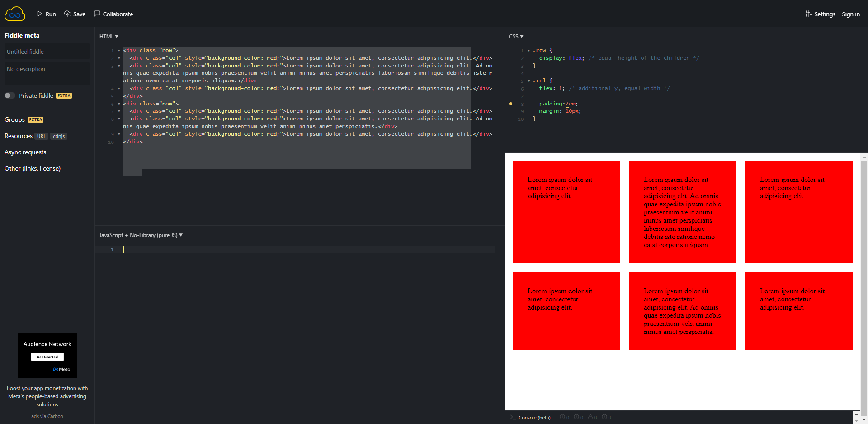Collapse HTML line 2 fold arrow
The image size is (868, 424).
[119, 58]
